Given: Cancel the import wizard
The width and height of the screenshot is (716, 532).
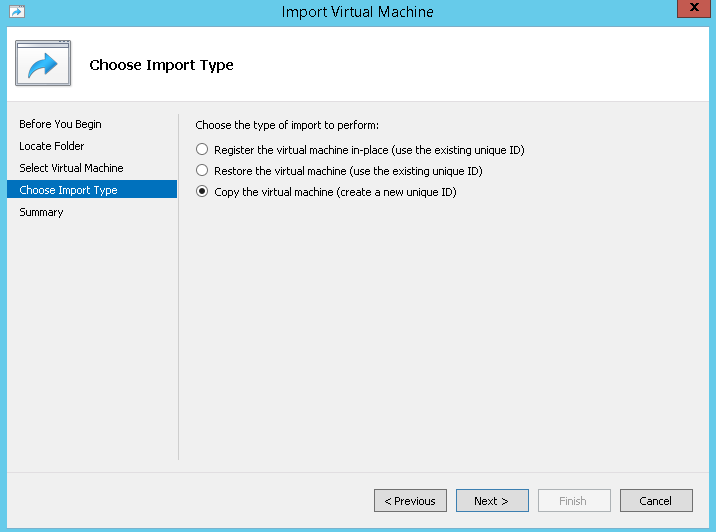Looking at the screenshot, I should (x=656, y=500).
